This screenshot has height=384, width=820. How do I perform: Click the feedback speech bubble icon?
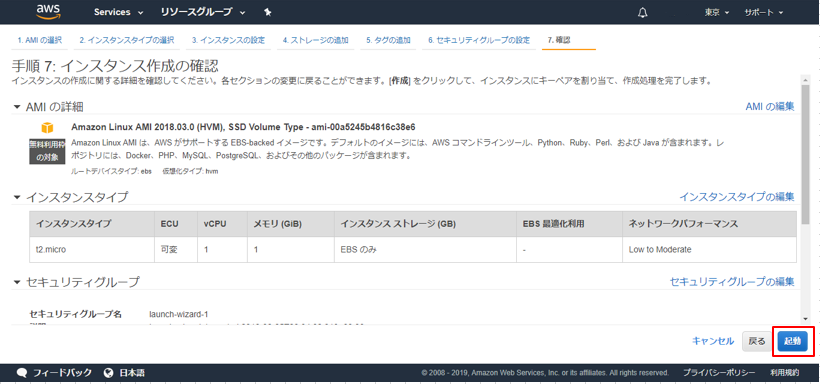coord(21,373)
